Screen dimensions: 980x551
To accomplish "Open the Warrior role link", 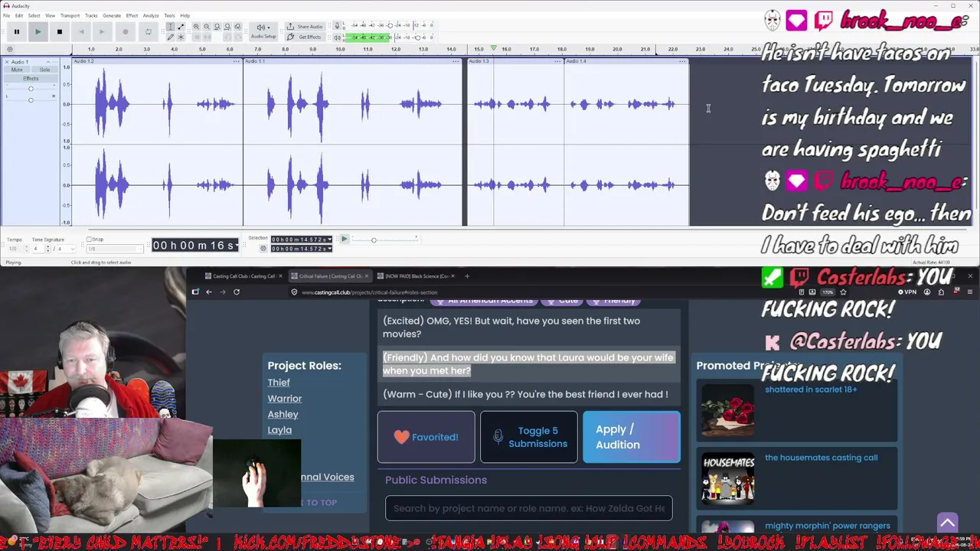I will pos(285,399).
